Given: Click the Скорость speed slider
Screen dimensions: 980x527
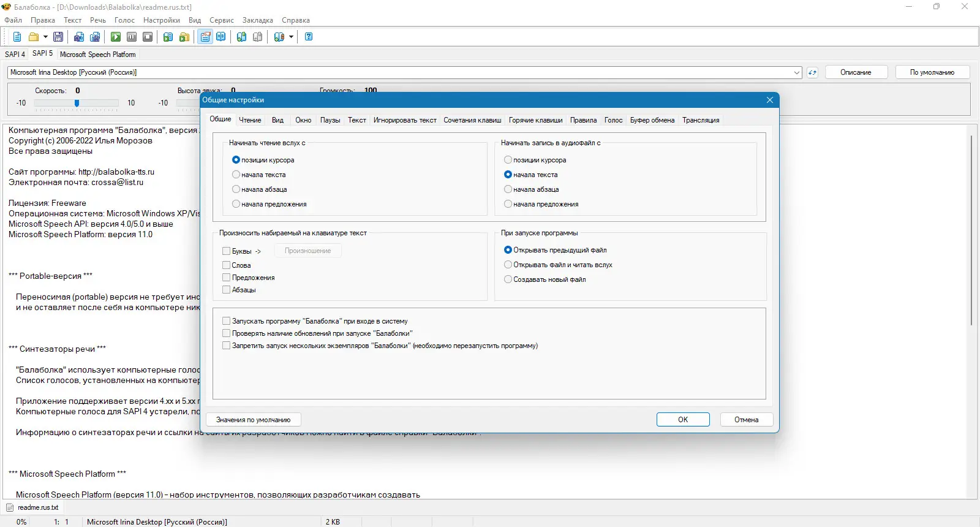Looking at the screenshot, I should pos(77,104).
